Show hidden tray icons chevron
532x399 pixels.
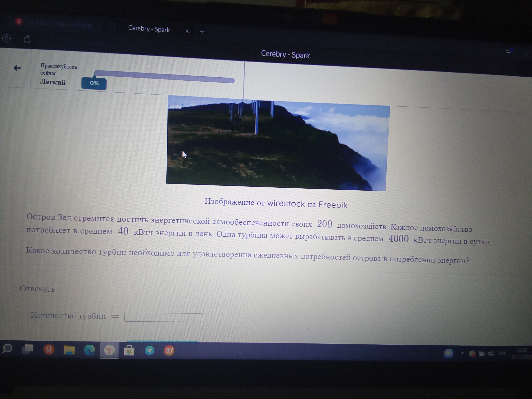[x=462, y=353]
